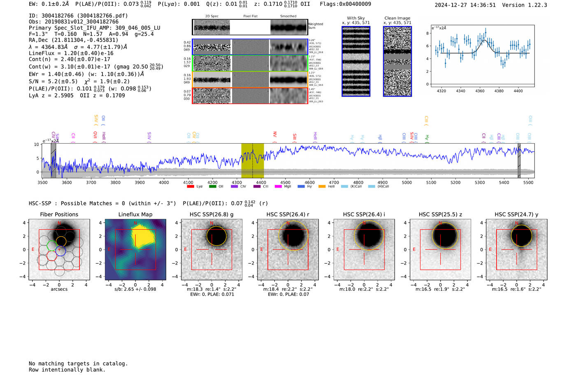Click the blue-bordered 2D spectrum row
Screen dimensions: 576x392
(x=250, y=47)
